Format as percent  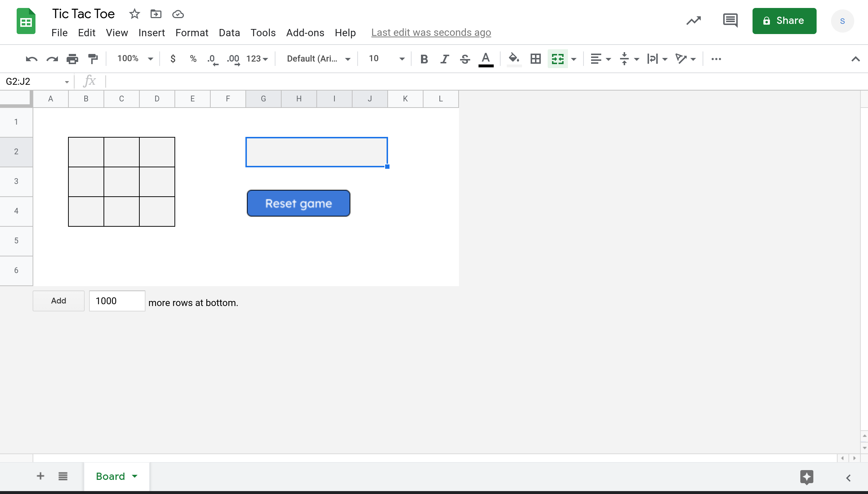point(193,59)
